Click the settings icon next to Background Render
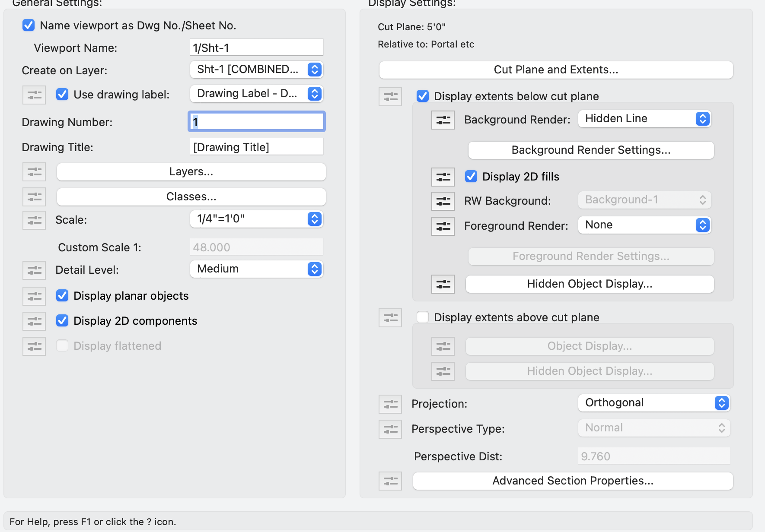The image size is (765, 532). [x=443, y=120]
